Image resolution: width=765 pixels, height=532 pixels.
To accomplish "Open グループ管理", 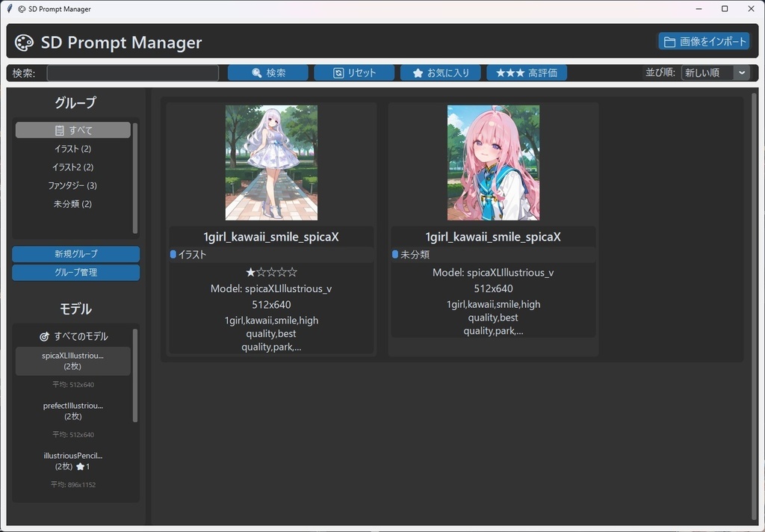I will [75, 272].
